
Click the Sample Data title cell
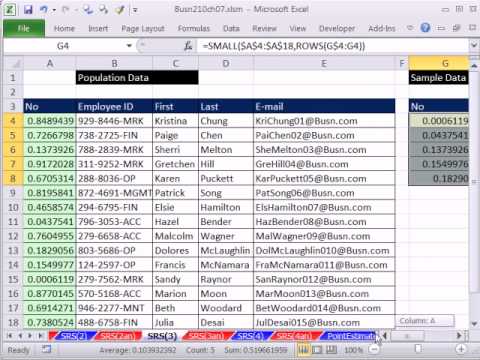[x=438, y=78]
